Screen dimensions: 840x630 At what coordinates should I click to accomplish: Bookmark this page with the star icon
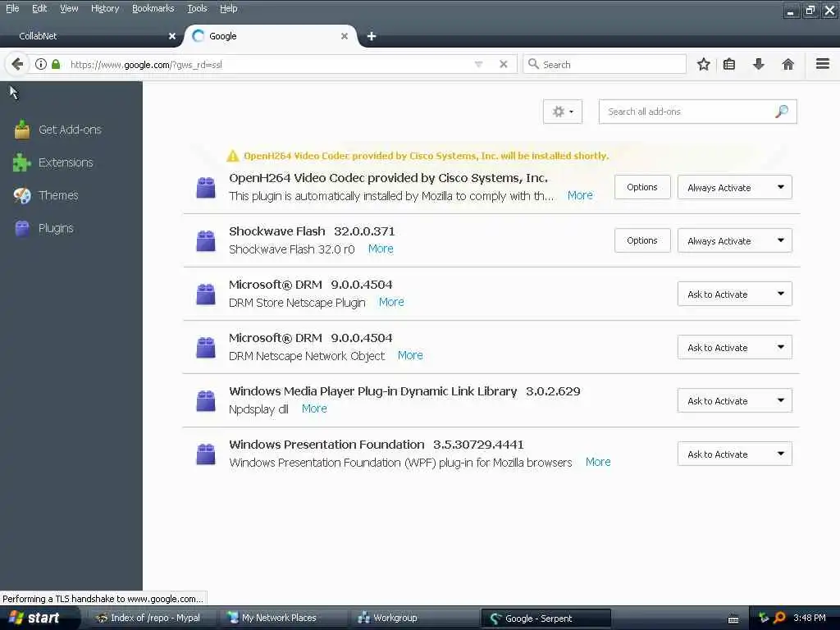click(x=703, y=64)
